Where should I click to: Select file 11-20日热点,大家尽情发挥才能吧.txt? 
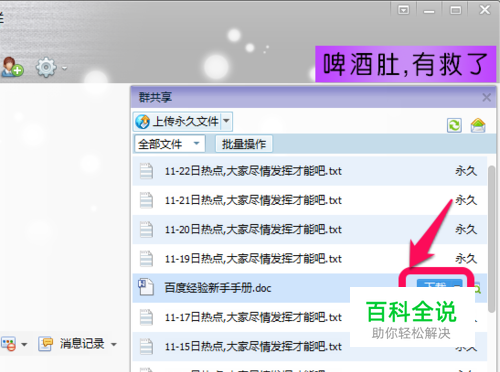point(310,230)
